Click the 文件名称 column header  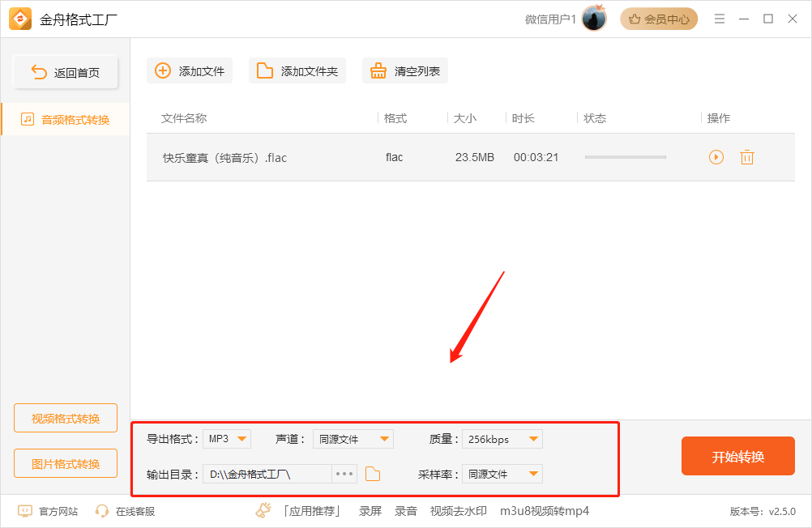click(184, 118)
